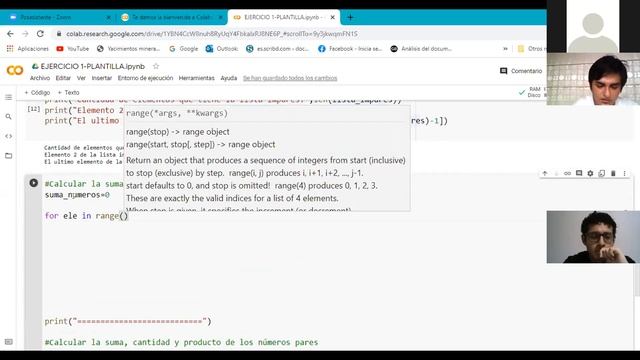Open the Aplicaciones bookmark grid
The height and width of the screenshot is (360, 640).
[x=28, y=49]
